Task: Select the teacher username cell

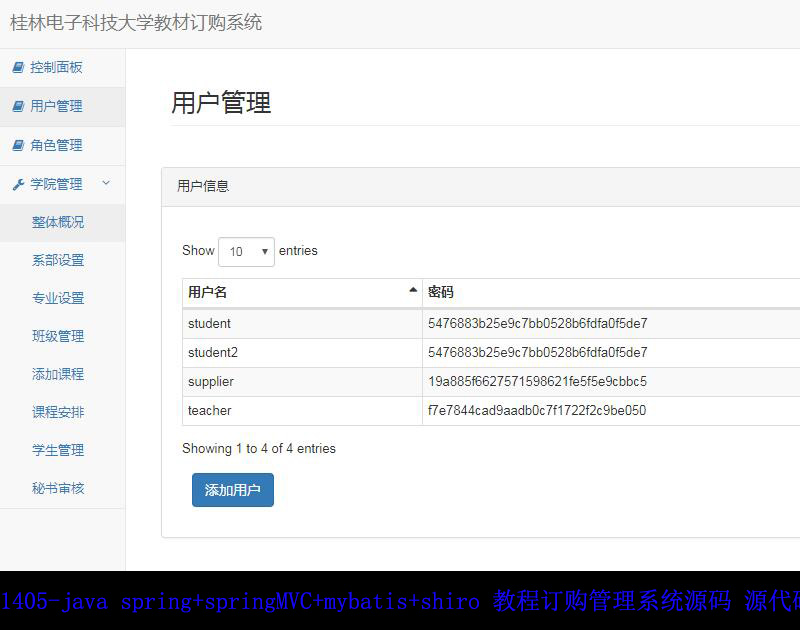Action: [302, 411]
